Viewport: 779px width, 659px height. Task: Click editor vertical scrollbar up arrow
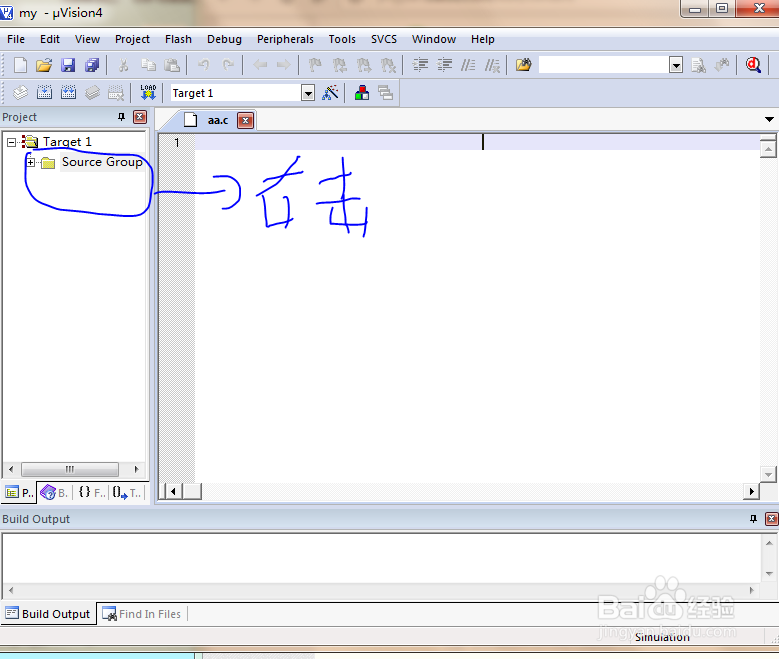coord(768,149)
